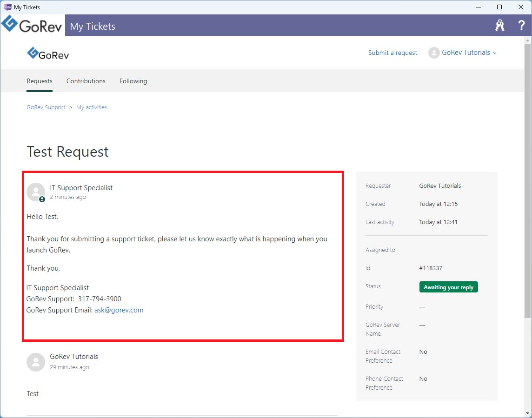Open My activities breadcrumb link

click(92, 107)
